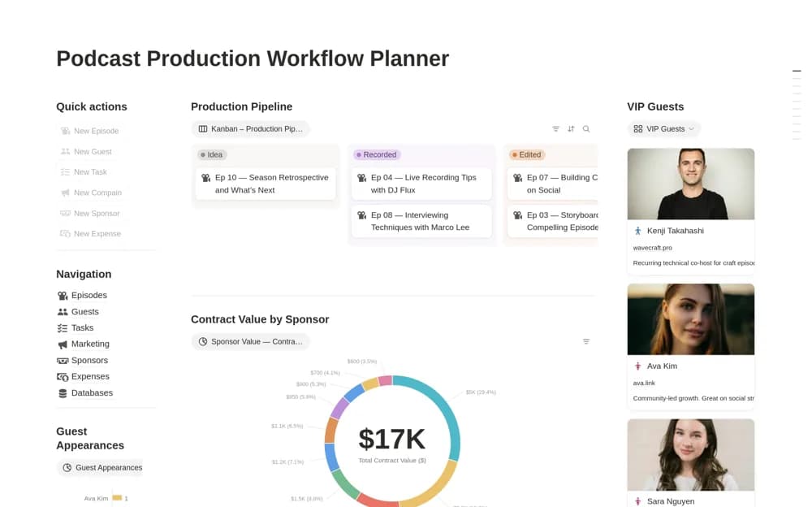The image size is (812, 507).
Task: Open Databases in Navigation
Action: [x=85, y=393]
